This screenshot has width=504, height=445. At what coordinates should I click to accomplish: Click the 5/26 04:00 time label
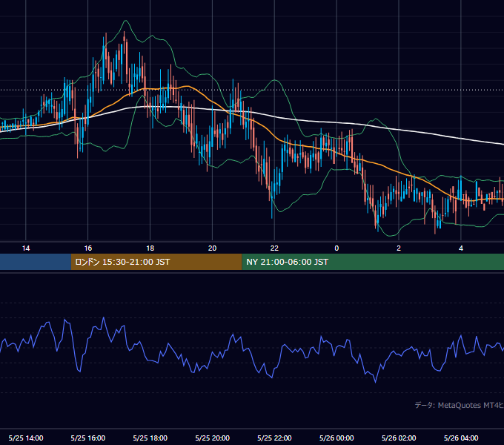point(461,438)
